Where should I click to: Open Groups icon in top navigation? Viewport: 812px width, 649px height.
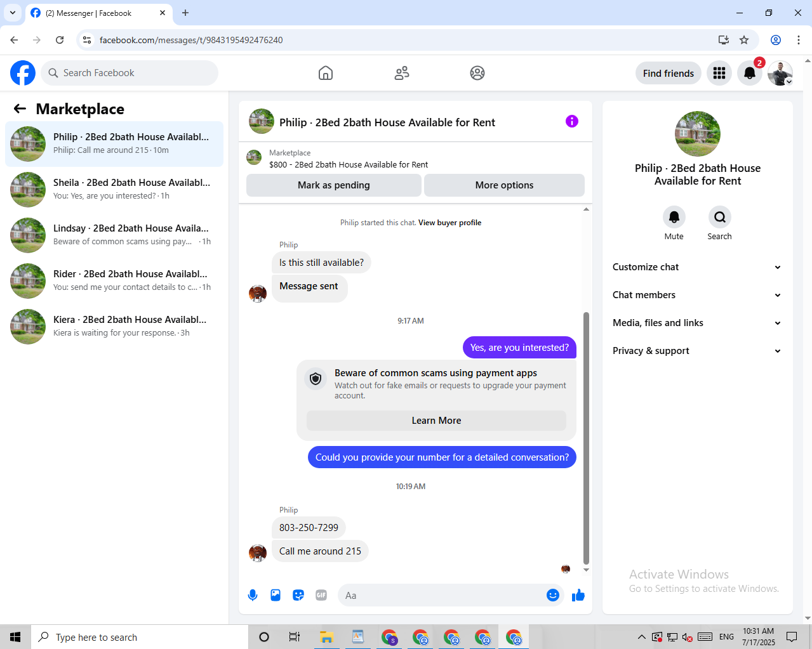pos(477,73)
